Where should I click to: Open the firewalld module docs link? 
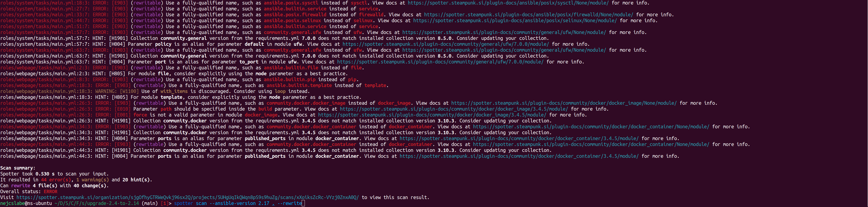pos(528,15)
